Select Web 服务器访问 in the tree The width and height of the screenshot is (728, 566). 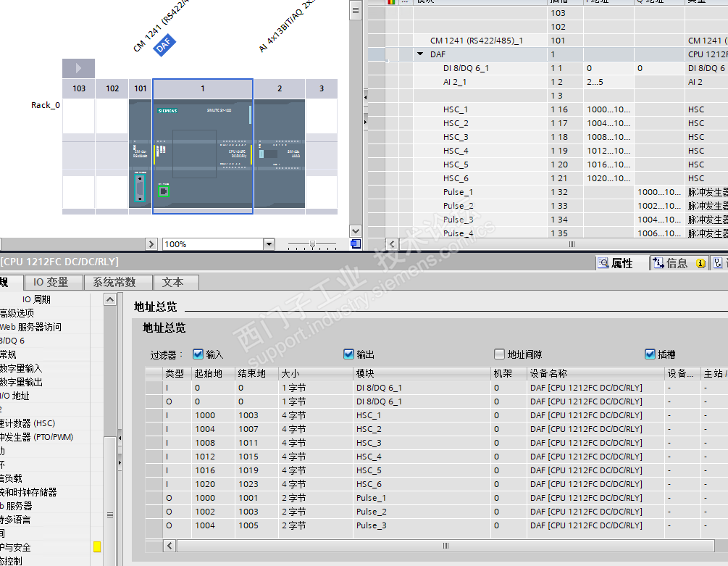pos(30,327)
